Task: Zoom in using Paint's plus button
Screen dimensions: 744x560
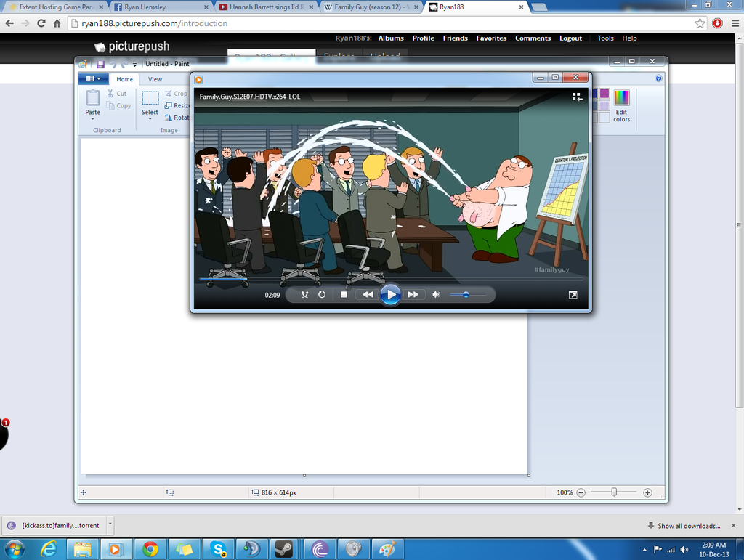Action: pyautogui.click(x=647, y=492)
